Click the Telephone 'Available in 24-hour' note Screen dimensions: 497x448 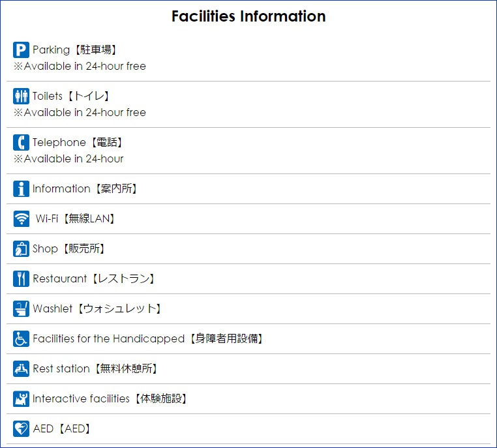pos(68,158)
